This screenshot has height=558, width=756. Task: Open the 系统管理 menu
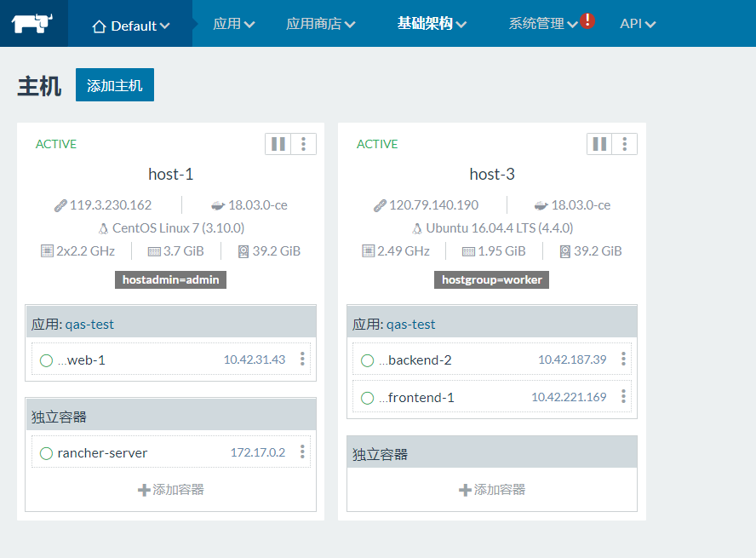[543, 24]
